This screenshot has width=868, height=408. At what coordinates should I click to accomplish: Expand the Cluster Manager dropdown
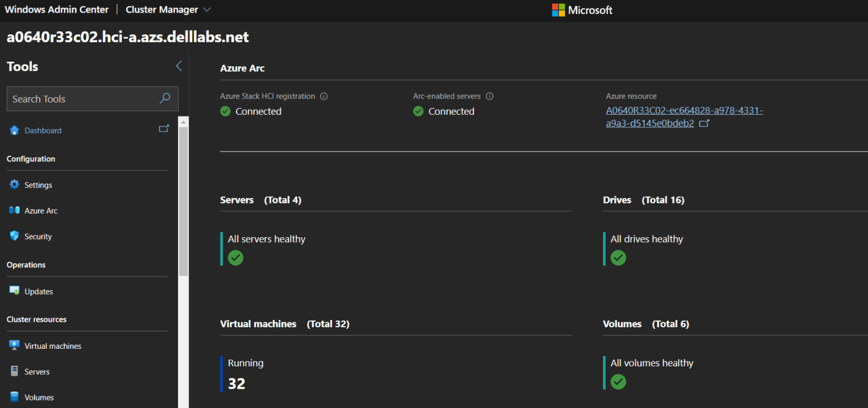point(207,10)
